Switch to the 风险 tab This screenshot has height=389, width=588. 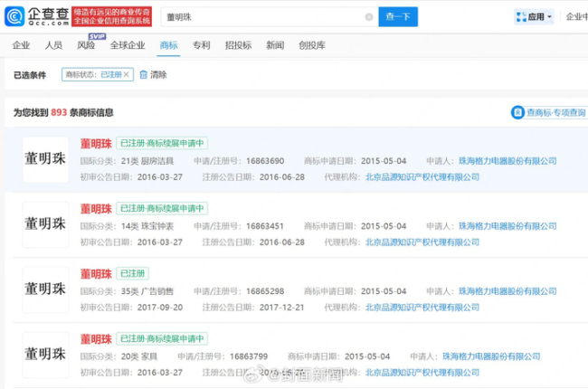(x=86, y=45)
